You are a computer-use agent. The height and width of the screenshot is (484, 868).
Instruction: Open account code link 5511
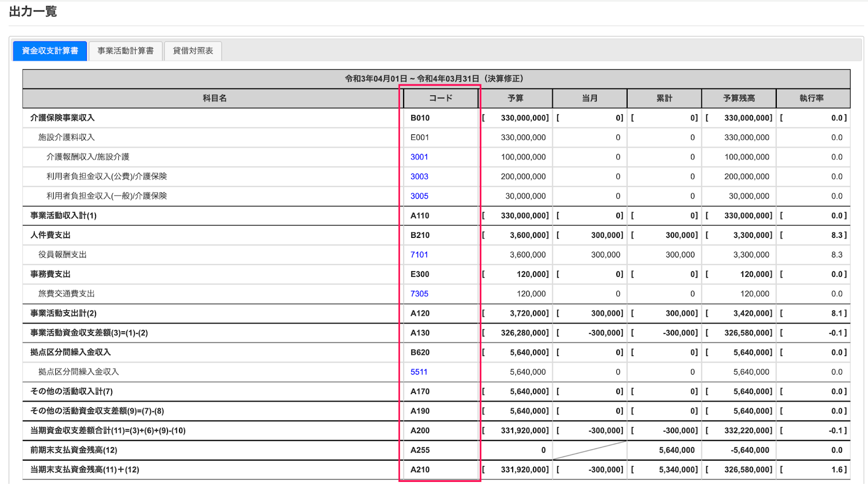419,372
